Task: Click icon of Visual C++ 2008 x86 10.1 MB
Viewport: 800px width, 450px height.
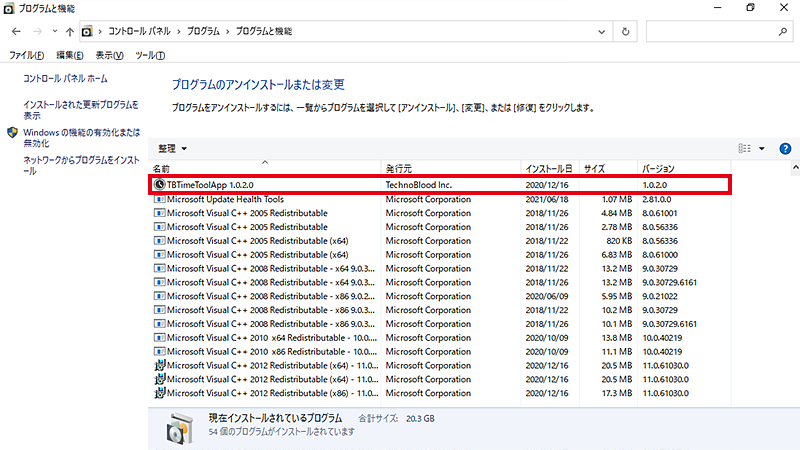Action: pyautogui.click(x=160, y=323)
